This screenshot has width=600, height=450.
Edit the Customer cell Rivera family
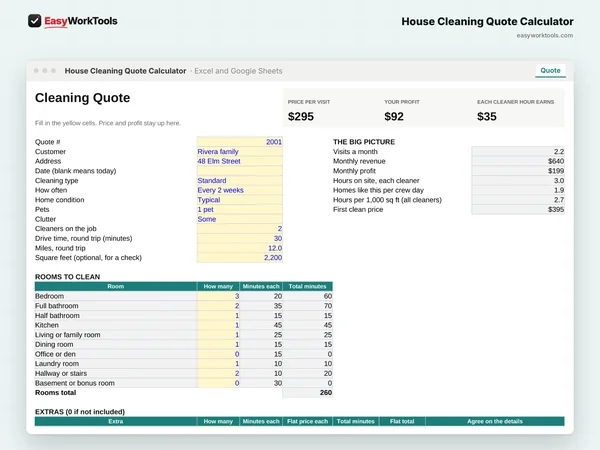tap(240, 152)
